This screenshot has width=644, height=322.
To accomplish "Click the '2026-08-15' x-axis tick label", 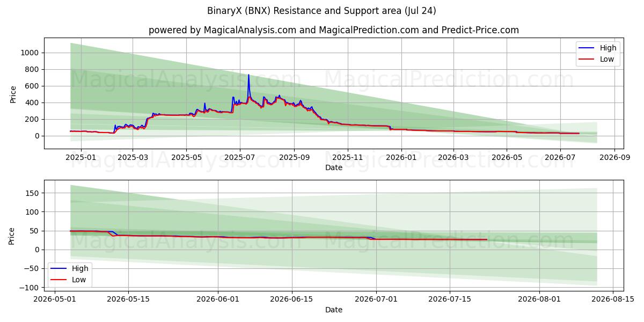I will (613, 299).
